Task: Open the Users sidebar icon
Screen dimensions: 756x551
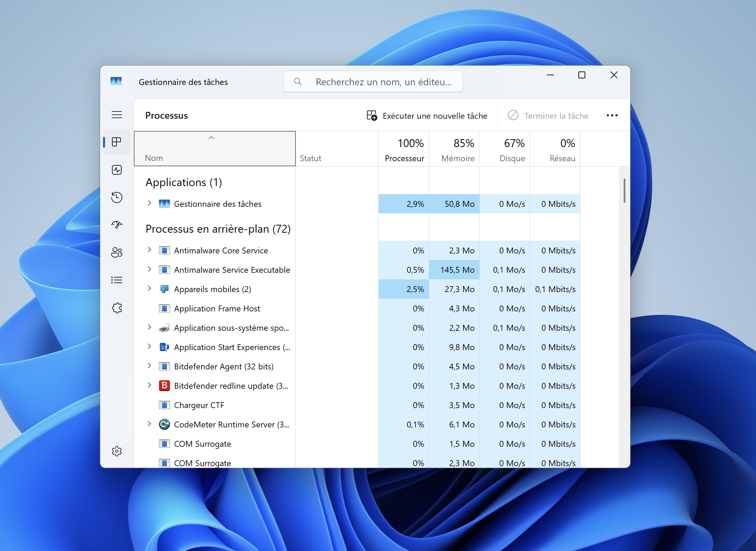Action: pyautogui.click(x=117, y=252)
